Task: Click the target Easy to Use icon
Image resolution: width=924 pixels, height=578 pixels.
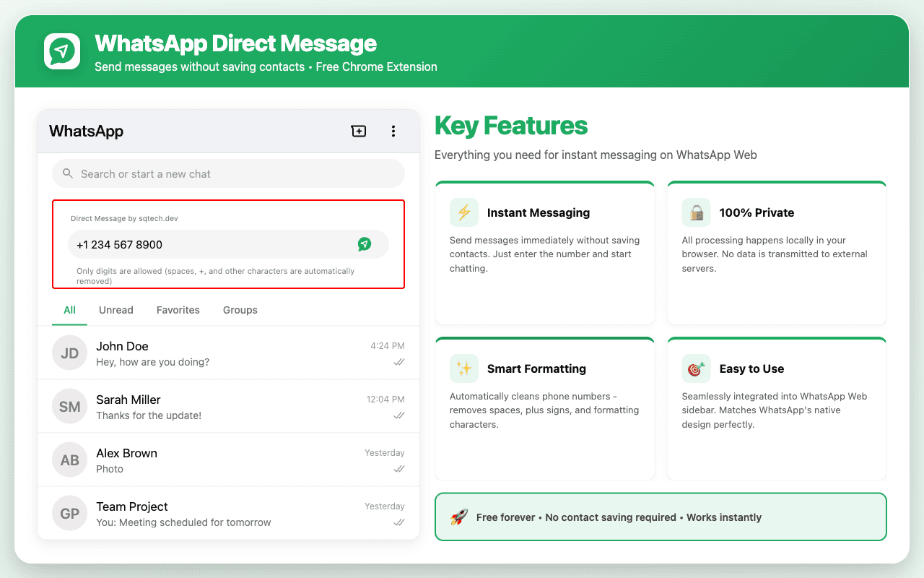Action: point(696,368)
